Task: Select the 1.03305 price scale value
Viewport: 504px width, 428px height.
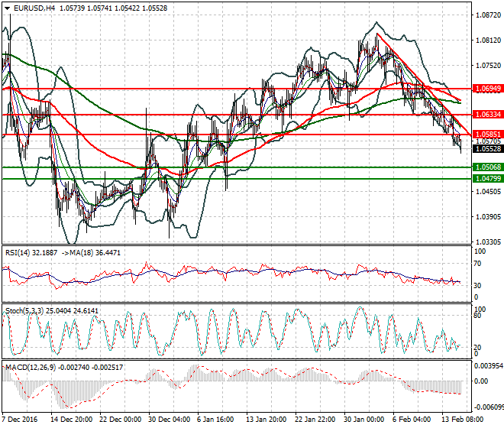Action: (x=488, y=242)
